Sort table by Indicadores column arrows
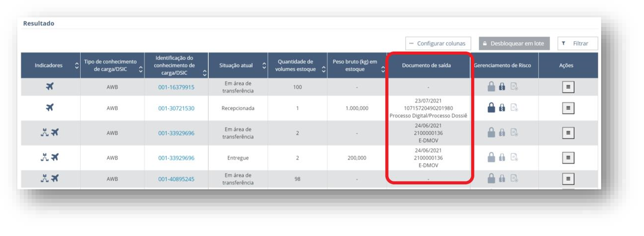This screenshot has width=644, height=236. (77, 66)
